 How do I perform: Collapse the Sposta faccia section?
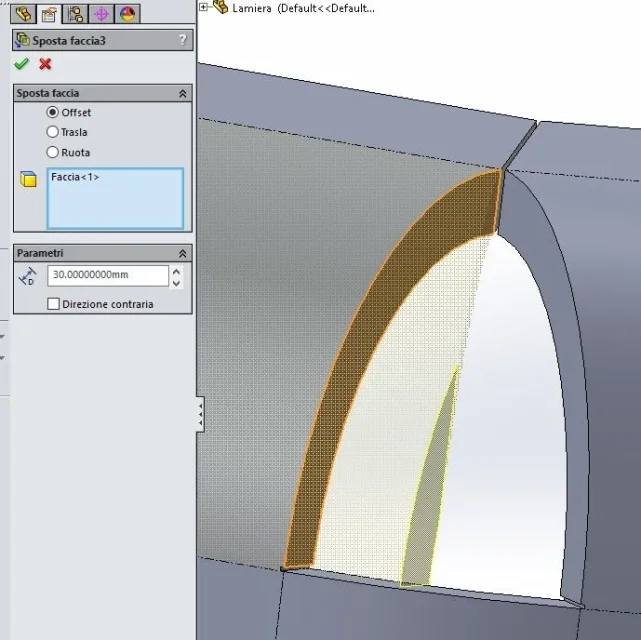(x=183, y=94)
